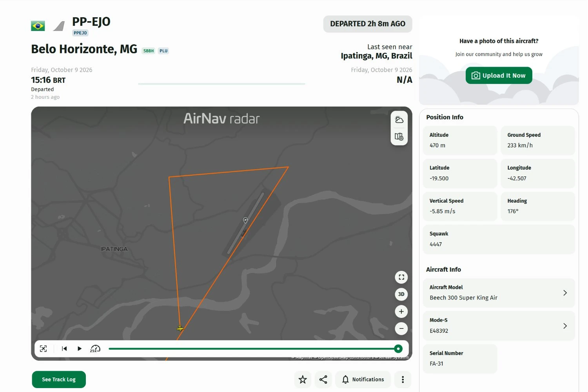Skip playback to the start
Viewport: 588px width, 392px height.
click(64, 348)
